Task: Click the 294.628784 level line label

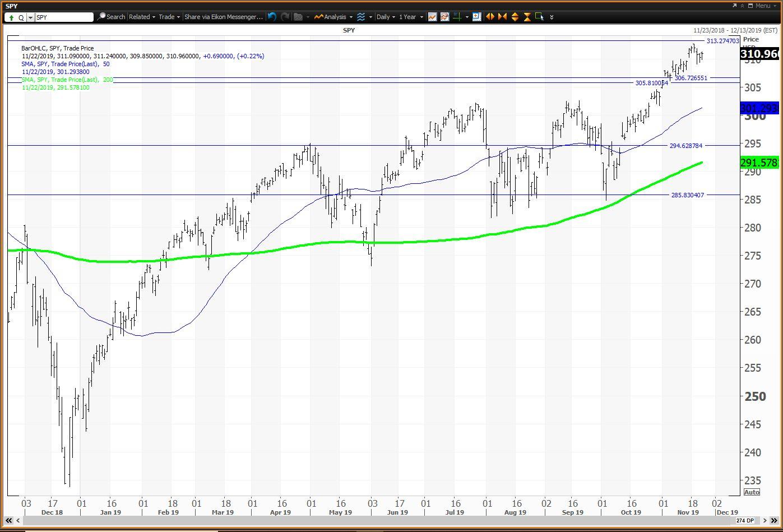Action: point(686,146)
